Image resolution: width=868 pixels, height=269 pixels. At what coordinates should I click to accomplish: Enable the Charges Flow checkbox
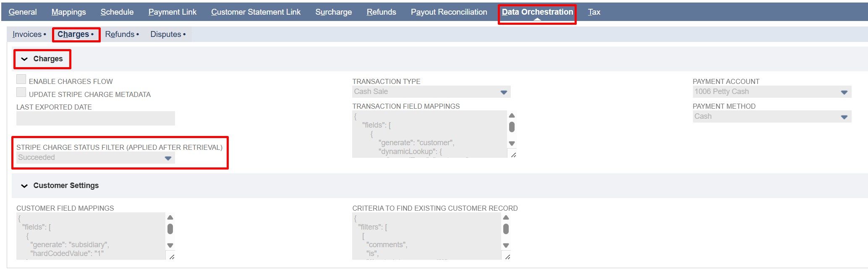pyautogui.click(x=21, y=79)
